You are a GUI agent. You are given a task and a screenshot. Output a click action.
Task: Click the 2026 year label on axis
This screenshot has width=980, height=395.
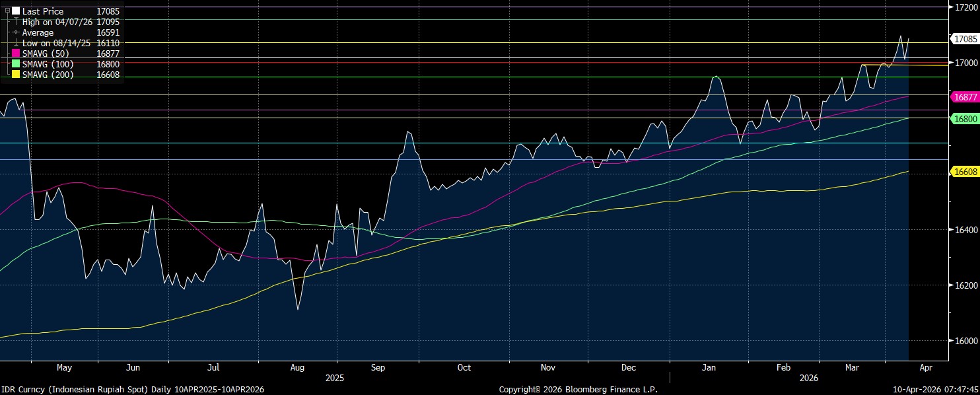(x=808, y=378)
